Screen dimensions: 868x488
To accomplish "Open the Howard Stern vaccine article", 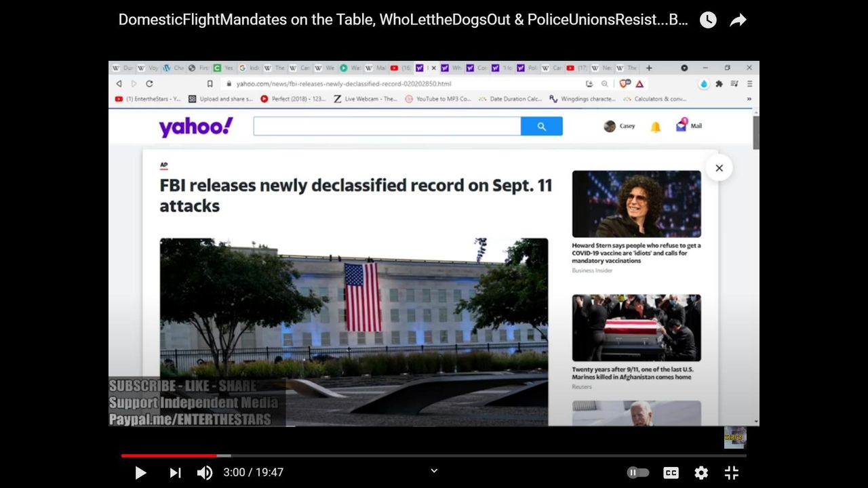I will point(636,253).
